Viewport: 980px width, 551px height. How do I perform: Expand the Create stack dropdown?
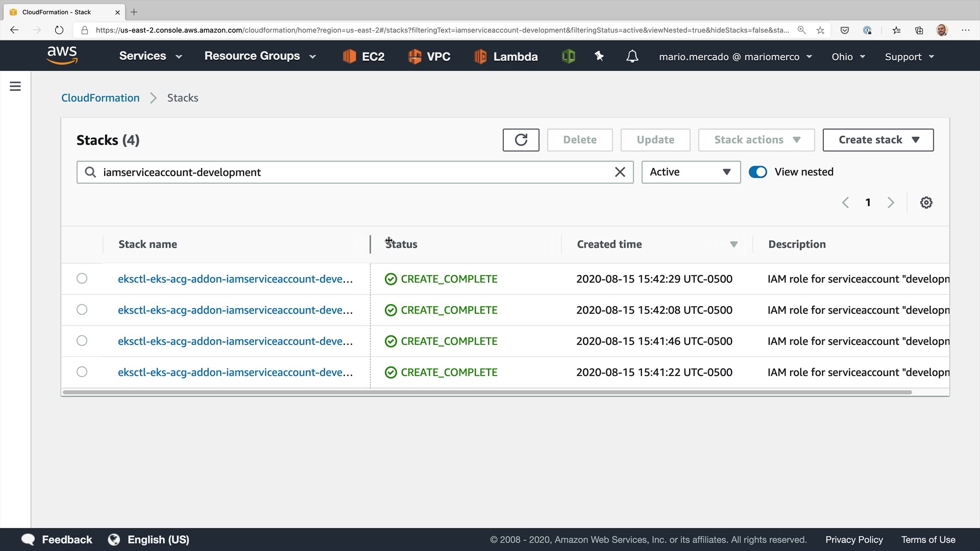coord(878,140)
